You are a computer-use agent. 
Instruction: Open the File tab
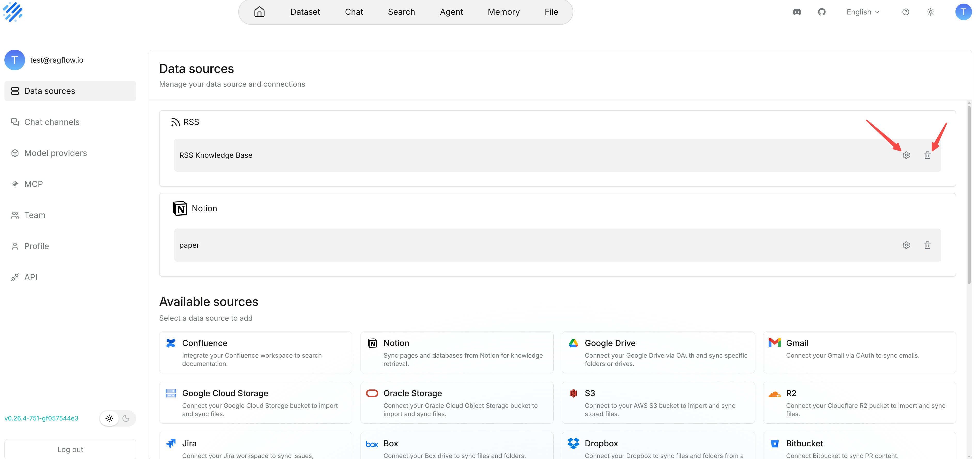coord(551,12)
